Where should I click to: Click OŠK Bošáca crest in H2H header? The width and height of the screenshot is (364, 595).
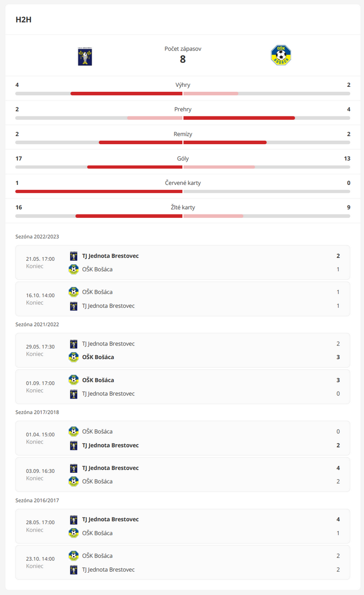(281, 55)
